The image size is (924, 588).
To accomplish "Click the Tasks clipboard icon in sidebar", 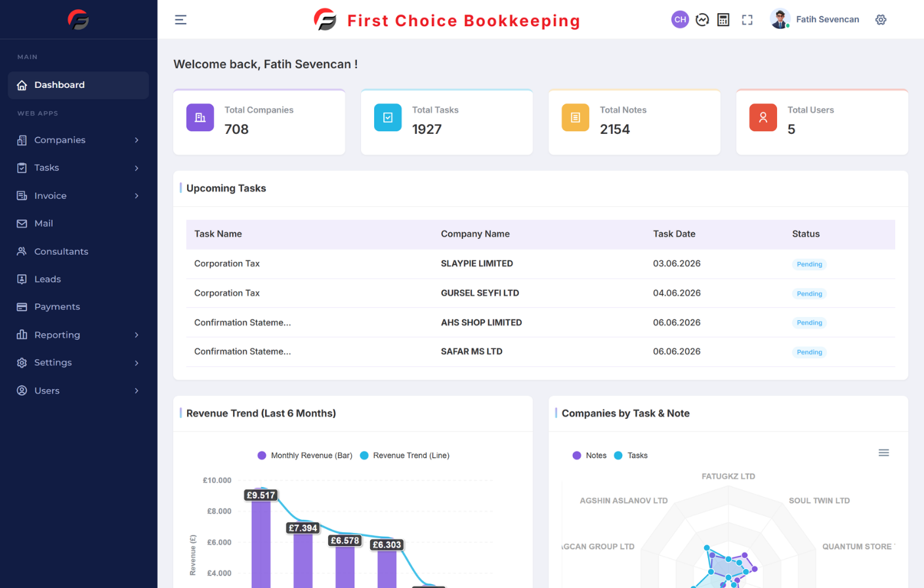I will coord(22,168).
